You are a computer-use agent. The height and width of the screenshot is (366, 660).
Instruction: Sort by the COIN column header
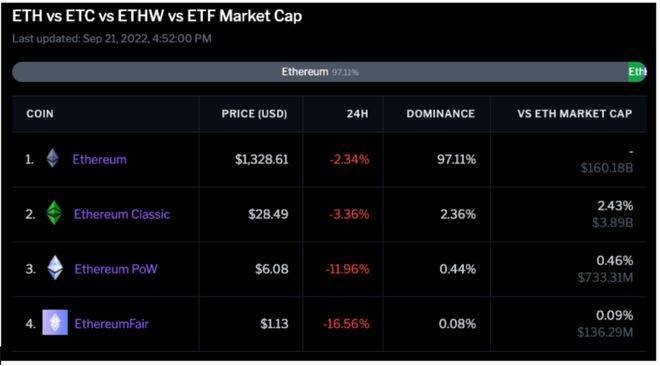[x=40, y=114]
